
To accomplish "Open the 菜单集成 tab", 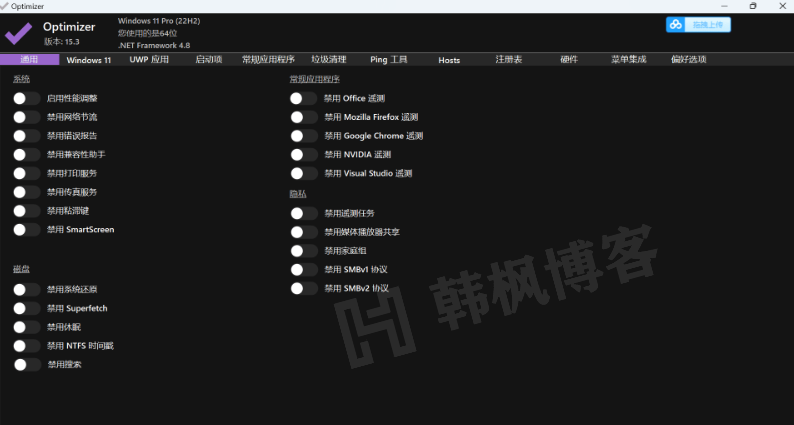I will click(628, 59).
